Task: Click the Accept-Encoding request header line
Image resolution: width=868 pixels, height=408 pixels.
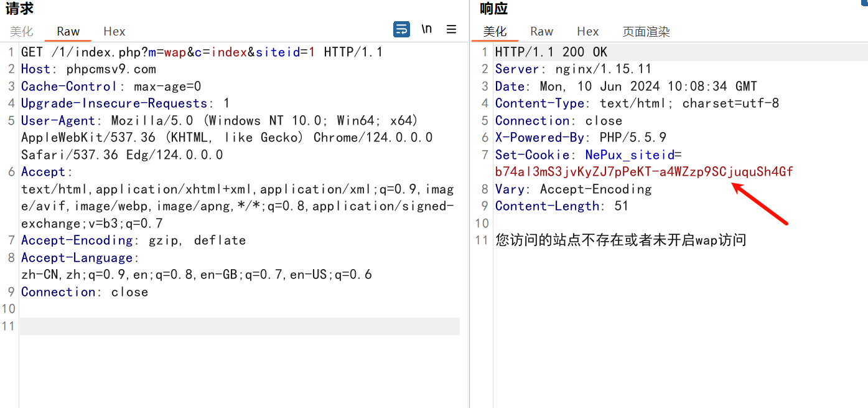Action: tap(133, 240)
